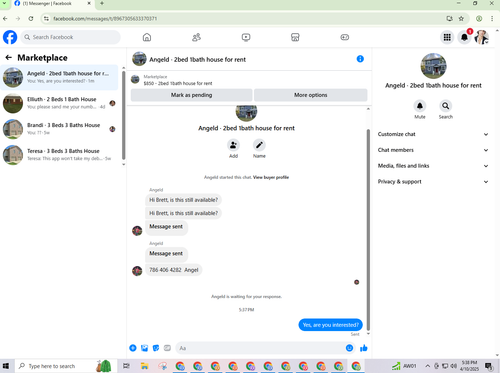Expand Customize chat section
Image resolution: width=500 pixels, height=373 pixels.
[433, 134]
